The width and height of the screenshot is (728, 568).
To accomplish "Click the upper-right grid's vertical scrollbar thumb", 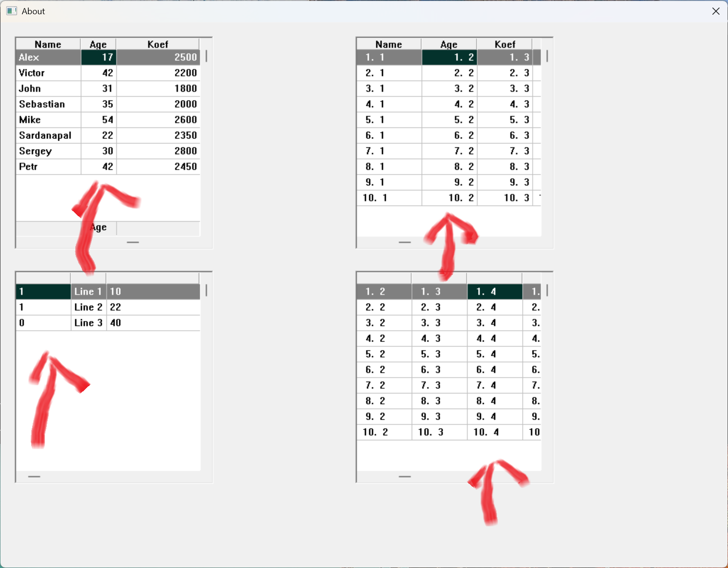I will pyautogui.click(x=547, y=56).
